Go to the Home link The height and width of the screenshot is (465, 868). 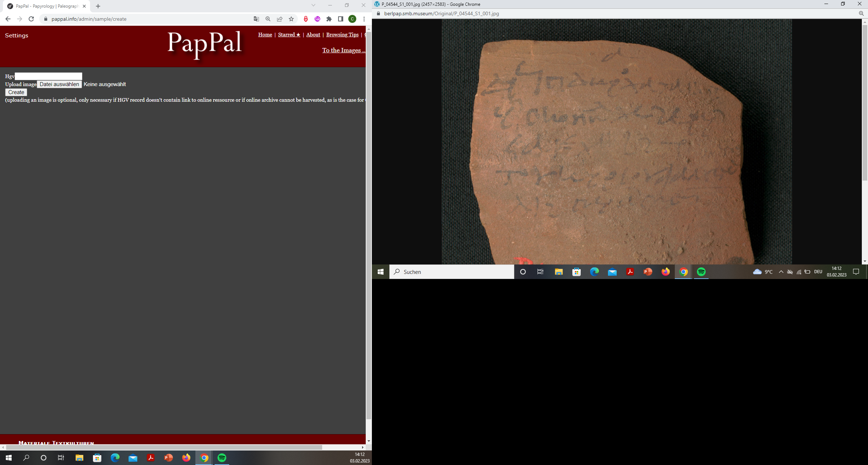tap(265, 35)
